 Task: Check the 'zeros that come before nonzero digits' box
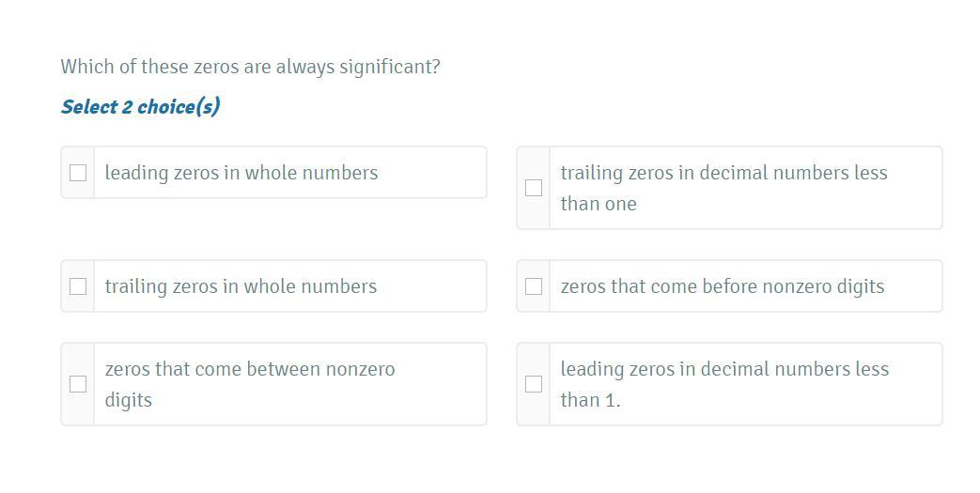pos(534,286)
